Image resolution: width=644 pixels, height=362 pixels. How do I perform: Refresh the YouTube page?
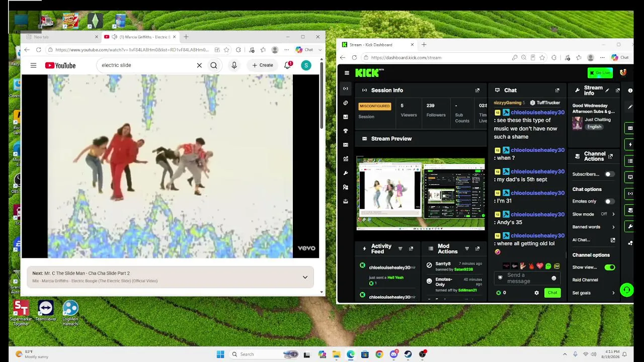[x=39, y=50]
